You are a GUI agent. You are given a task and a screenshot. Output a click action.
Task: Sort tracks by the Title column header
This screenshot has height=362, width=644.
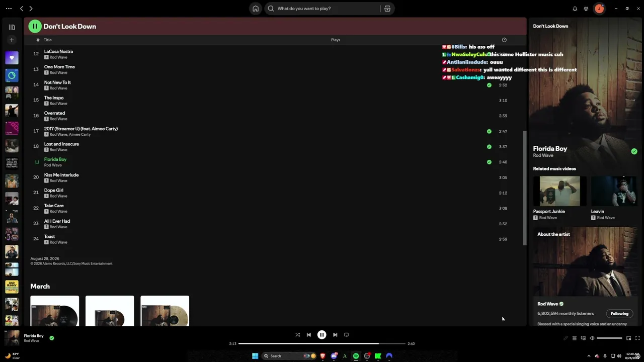click(48, 40)
